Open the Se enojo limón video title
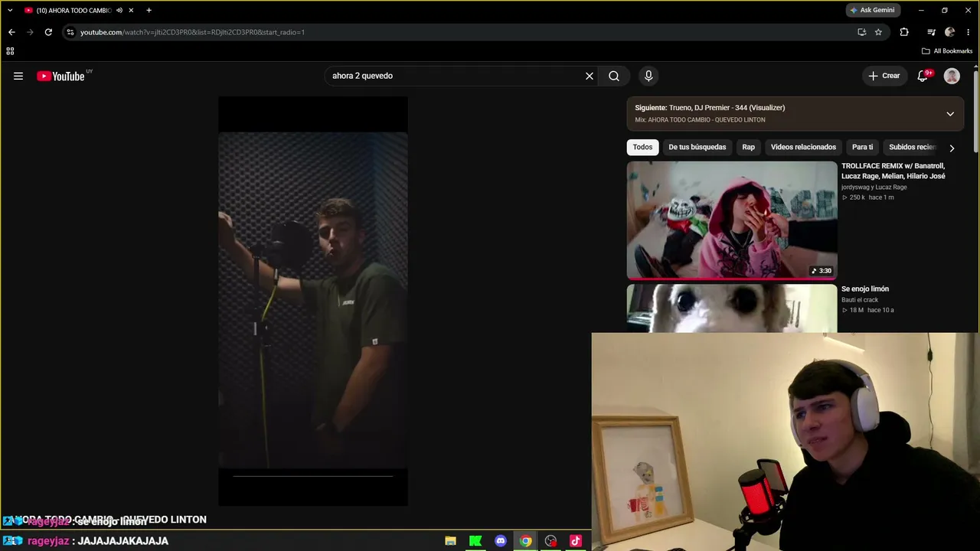Image resolution: width=980 pixels, height=551 pixels. tap(865, 289)
